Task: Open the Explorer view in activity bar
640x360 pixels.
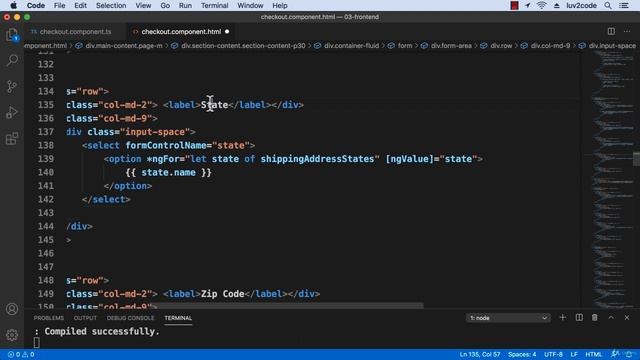Action: click(x=12, y=35)
